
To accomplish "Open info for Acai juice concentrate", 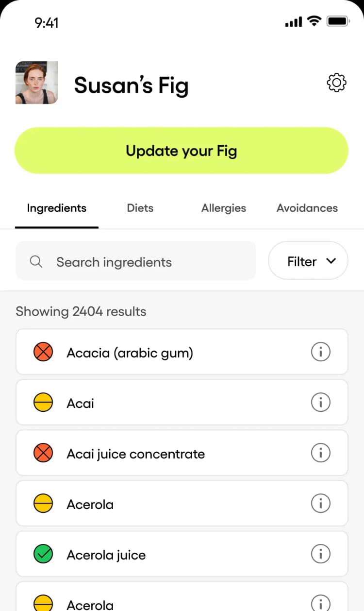I will coord(320,453).
